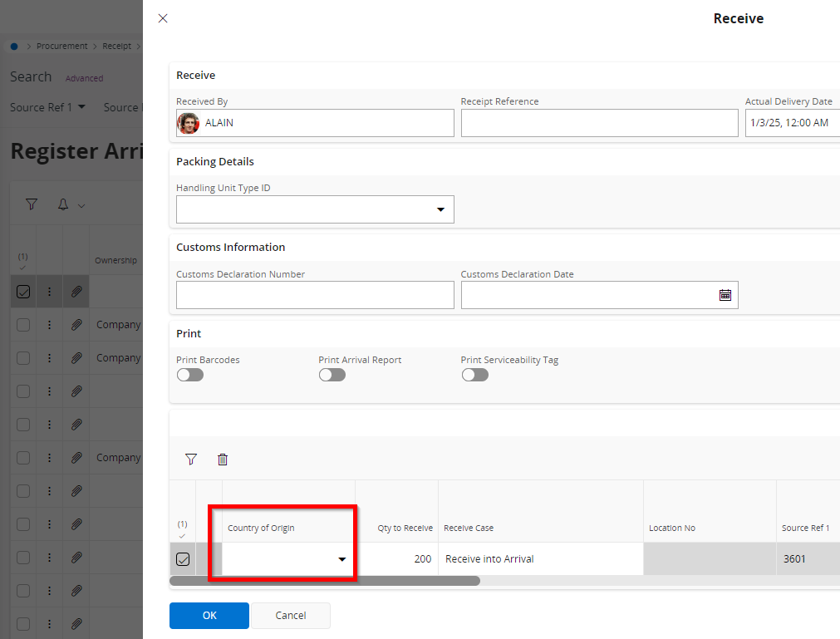The height and width of the screenshot is (639, 840).
Task: Uncheck the selected row checkbox in background list
Action: (x=23, y=292)
